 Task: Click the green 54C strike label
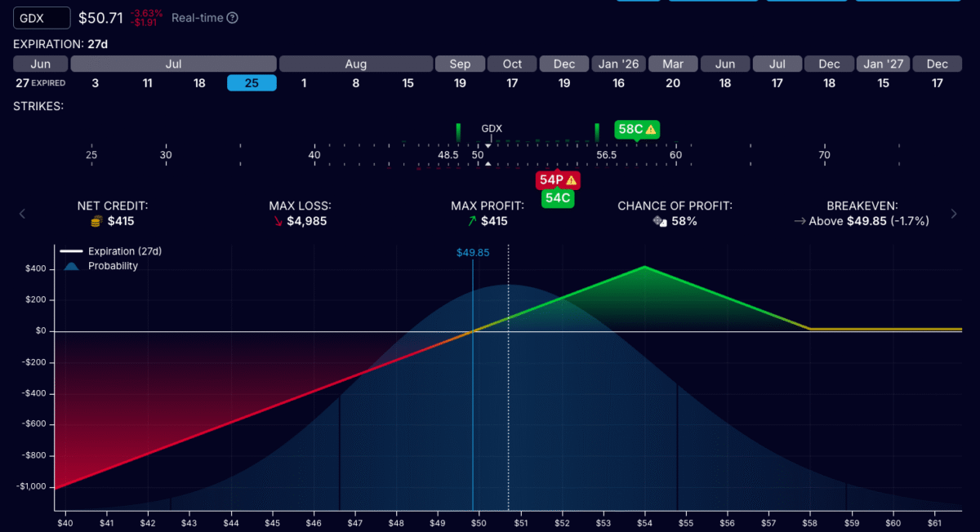557,198
